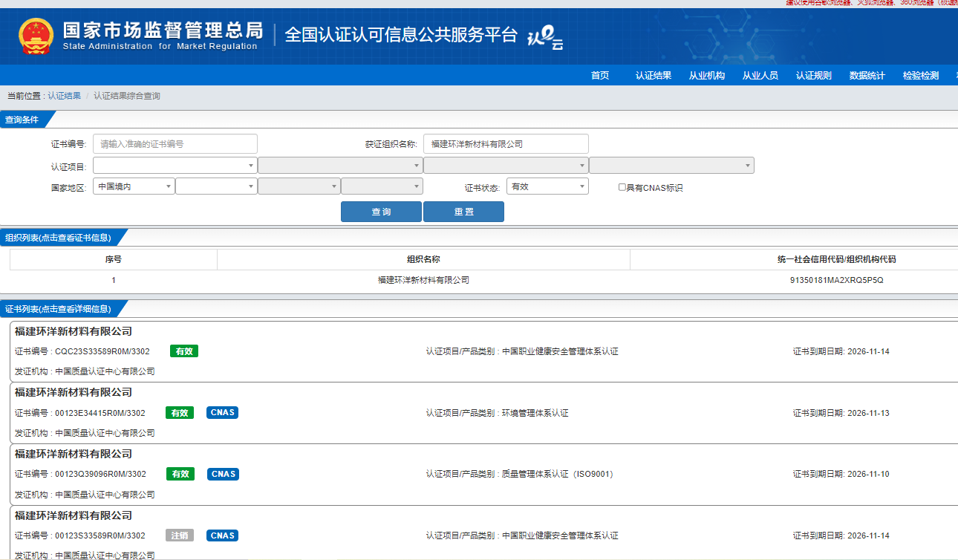Open the 认证项目 first dropdown
This screenshot has height=560, width=958.
click(x=175, y=166)
